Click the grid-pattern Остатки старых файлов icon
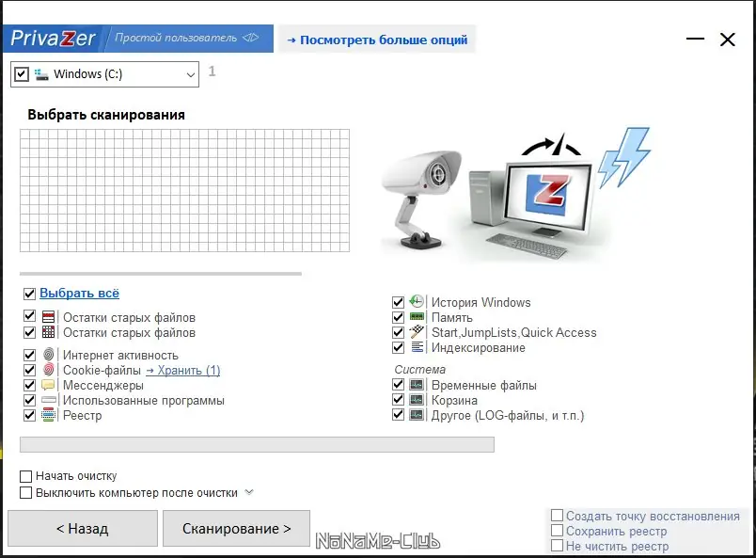The image size is (756, 558). click(48, 331)
